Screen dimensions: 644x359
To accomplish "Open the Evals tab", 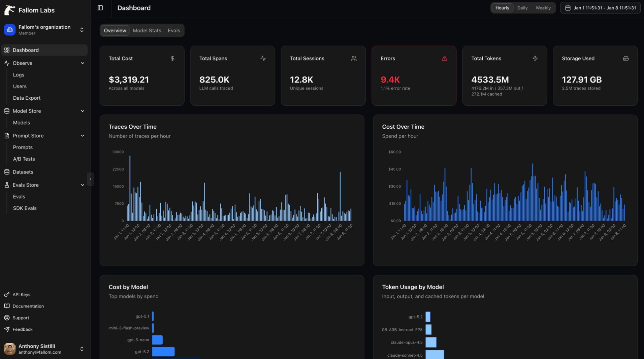I will [x=174, y=30].
